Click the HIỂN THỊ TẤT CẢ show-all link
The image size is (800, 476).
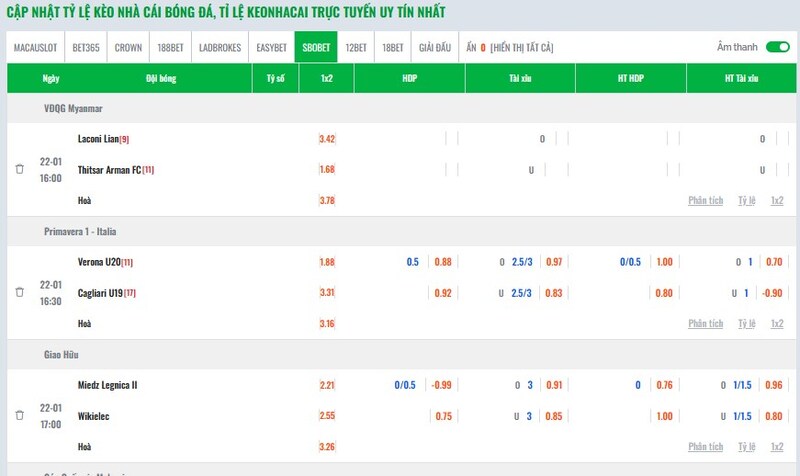[522, 47]
